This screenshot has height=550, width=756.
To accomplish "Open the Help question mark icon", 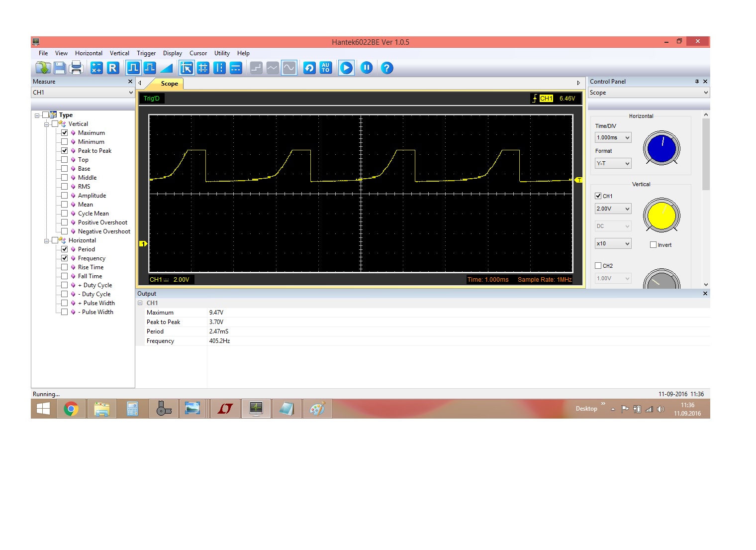I will tap(387, 68).
